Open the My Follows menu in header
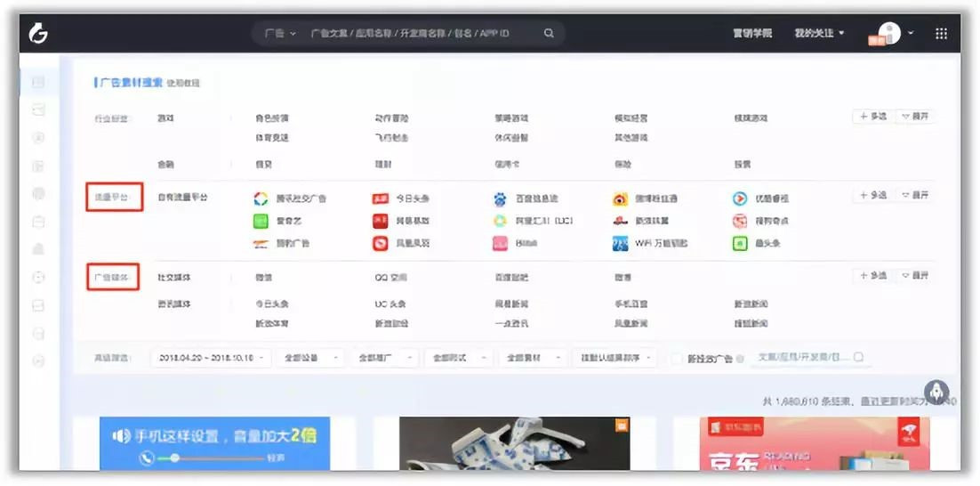Screen dimensions: 980x486 [x=819, y=34]
